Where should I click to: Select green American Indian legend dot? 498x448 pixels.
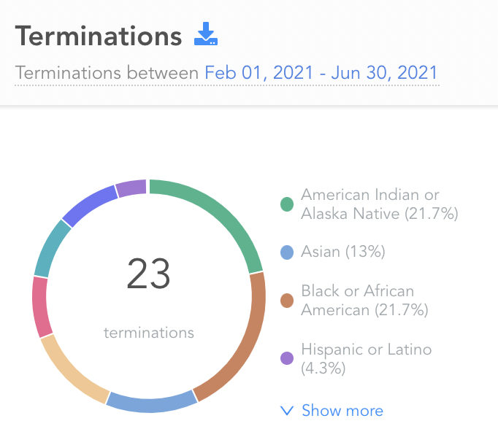coord(287,204)
